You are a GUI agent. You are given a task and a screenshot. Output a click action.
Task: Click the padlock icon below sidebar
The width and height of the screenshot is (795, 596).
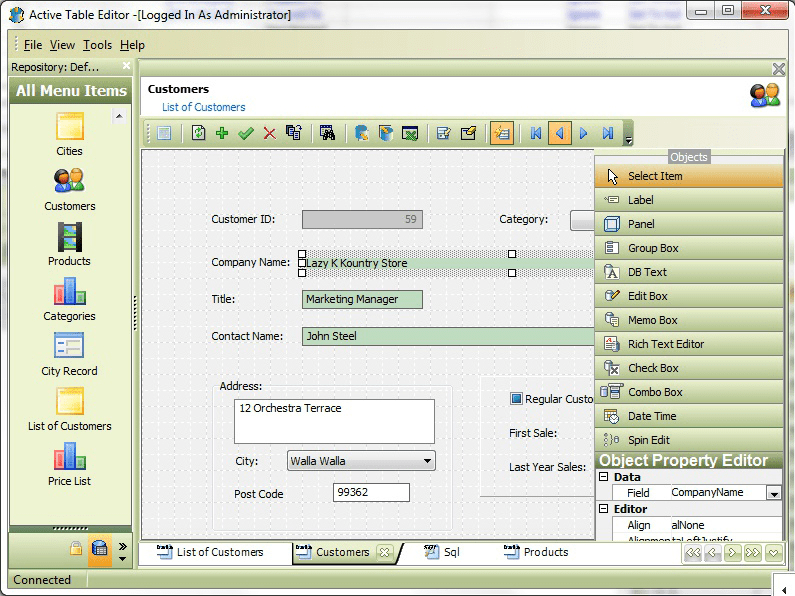(x=76, y=548)
